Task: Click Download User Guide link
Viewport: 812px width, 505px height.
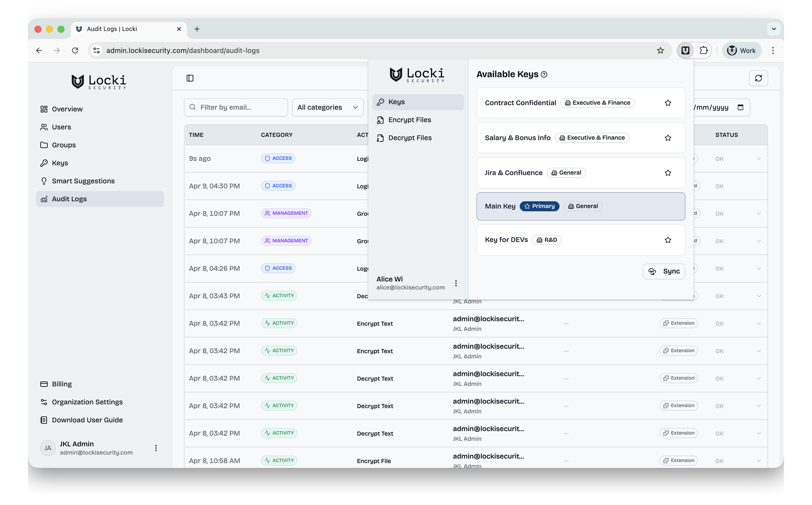Action: click(x=87, y=420)
